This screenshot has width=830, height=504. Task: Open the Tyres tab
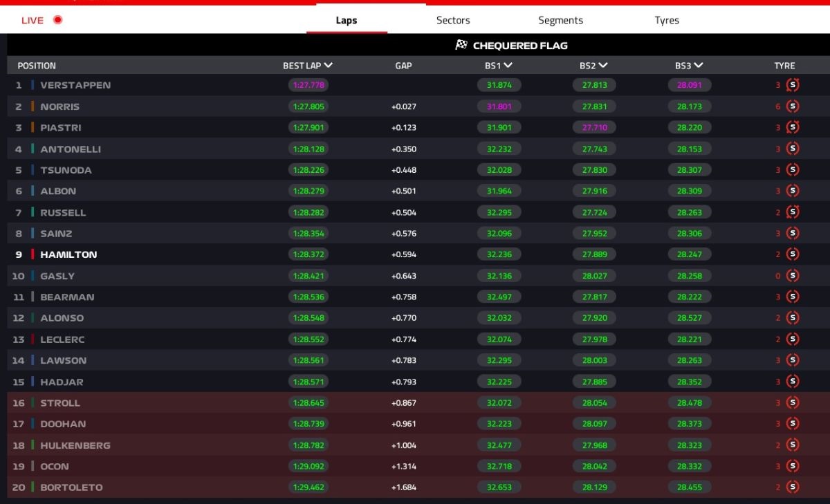pyautogui.click(x=667, y=20)
